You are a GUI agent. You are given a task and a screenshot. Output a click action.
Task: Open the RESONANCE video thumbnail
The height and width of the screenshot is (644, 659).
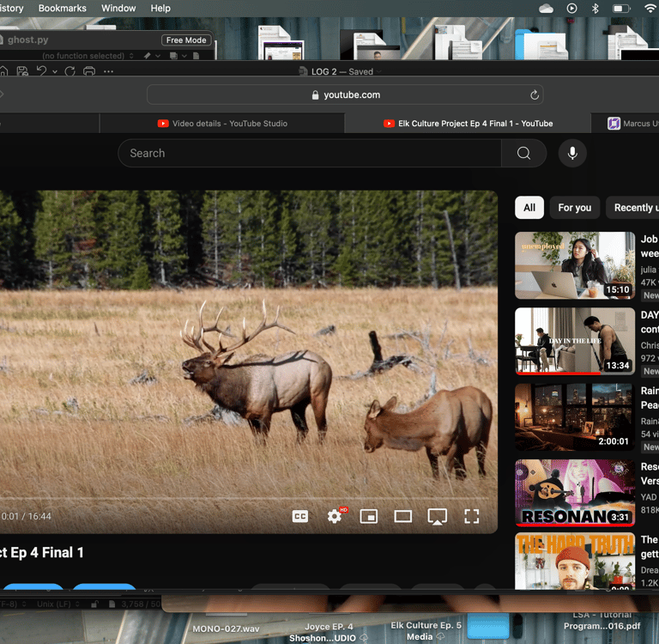pyautogui.click(x=575, y=493)
